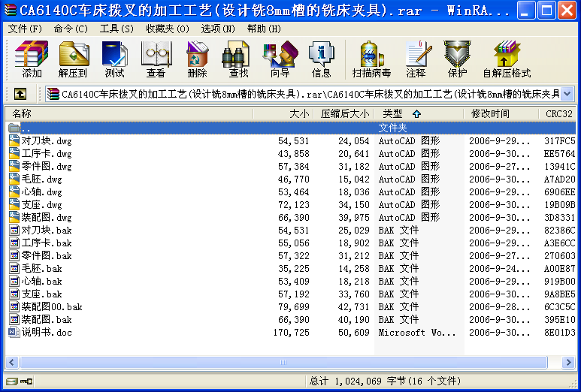The image size is (581, 392).
Task: Click packed size value 42,731
Action: 354,307
